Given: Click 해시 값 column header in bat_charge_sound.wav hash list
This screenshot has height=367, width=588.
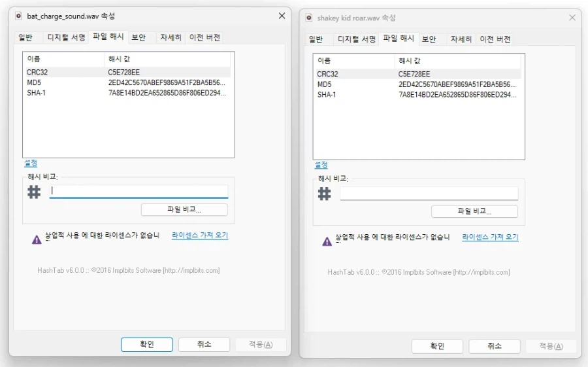Looking at the screenshot, I should pyautogui.click(x=167, y=60).
